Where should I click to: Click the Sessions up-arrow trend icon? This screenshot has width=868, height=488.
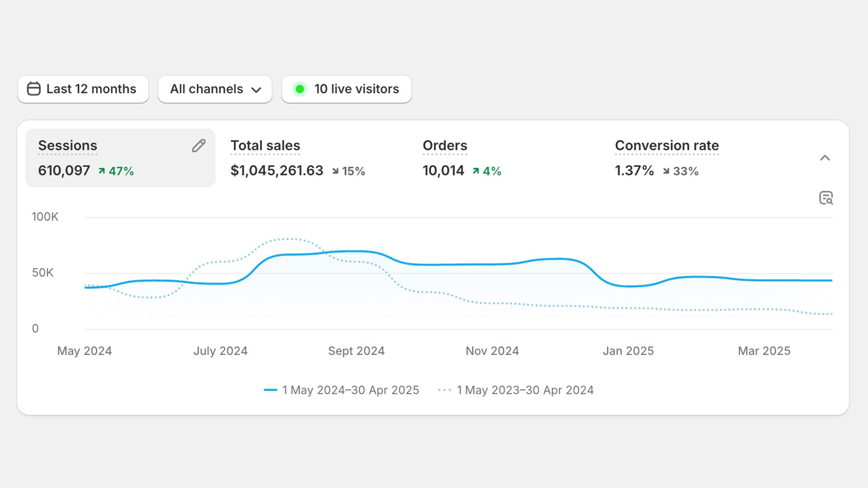102,171
